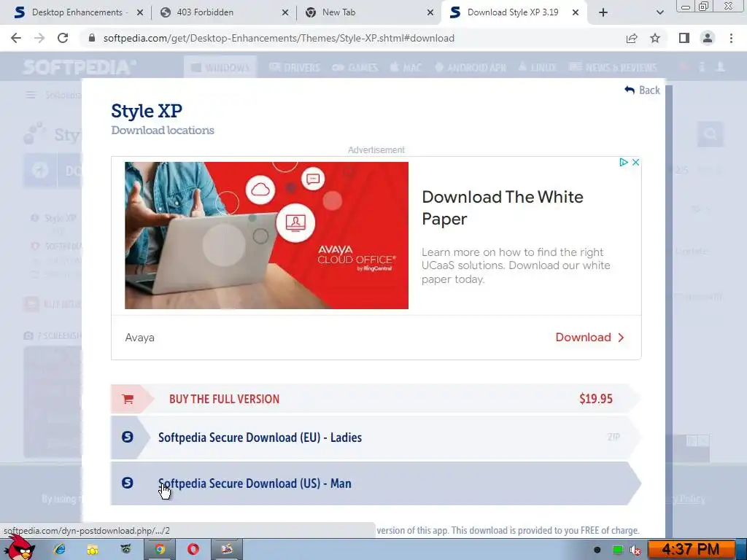Open the Chrome taskbar icon
The image size is (747, 560).
click(x=160, y=550)
